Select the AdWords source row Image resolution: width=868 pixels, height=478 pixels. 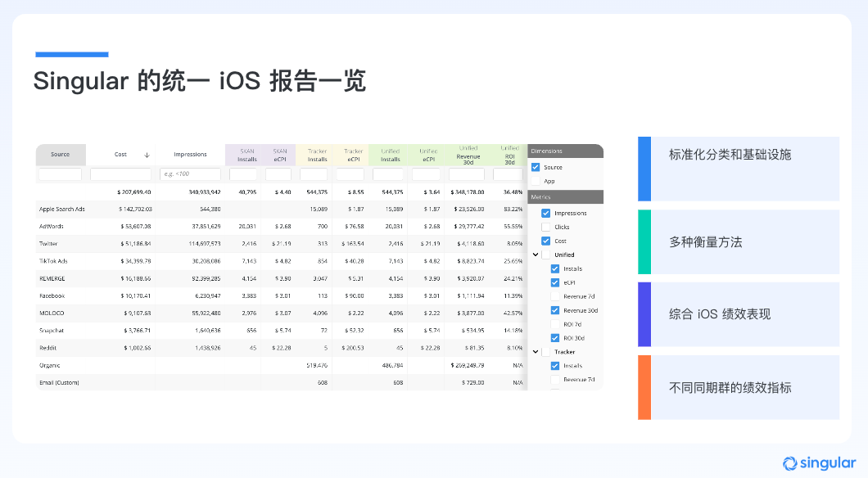(281, 226)
